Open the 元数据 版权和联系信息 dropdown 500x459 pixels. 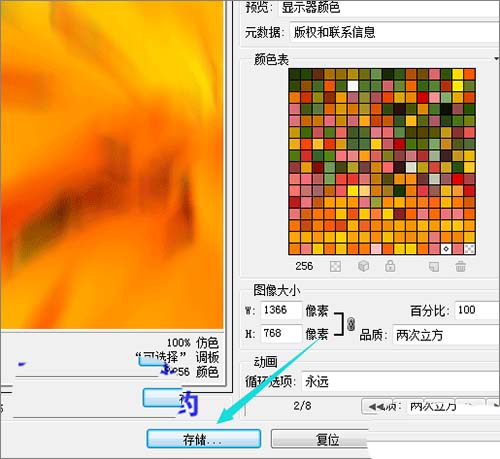coord(395,32)
